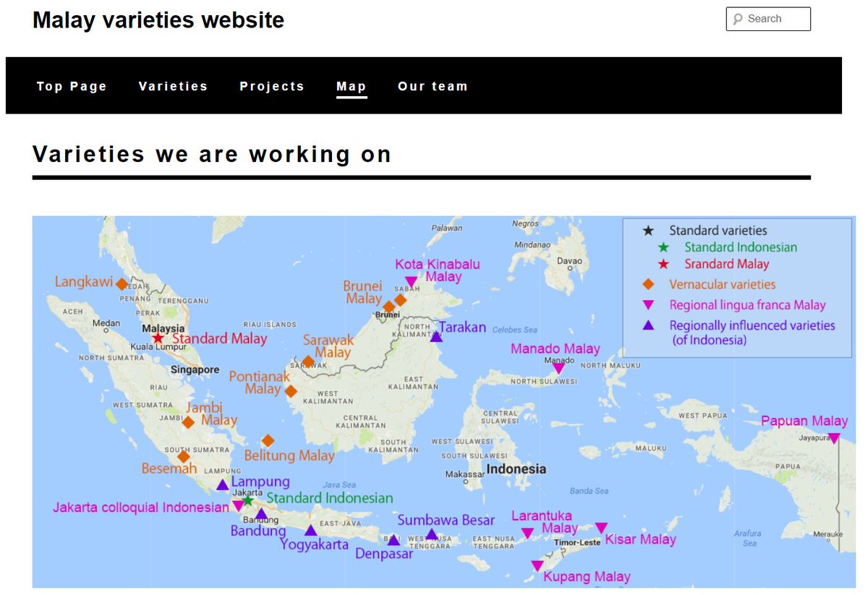Click the Standard Indonesian green star near Jakarta
Image resolution: width=868 pixels, height=595 pixels.
click(x=248, y=499)
